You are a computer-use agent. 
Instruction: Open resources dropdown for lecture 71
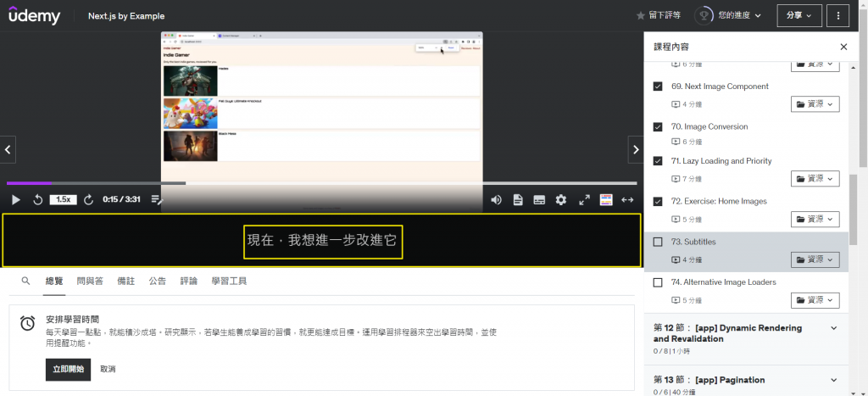815,179
